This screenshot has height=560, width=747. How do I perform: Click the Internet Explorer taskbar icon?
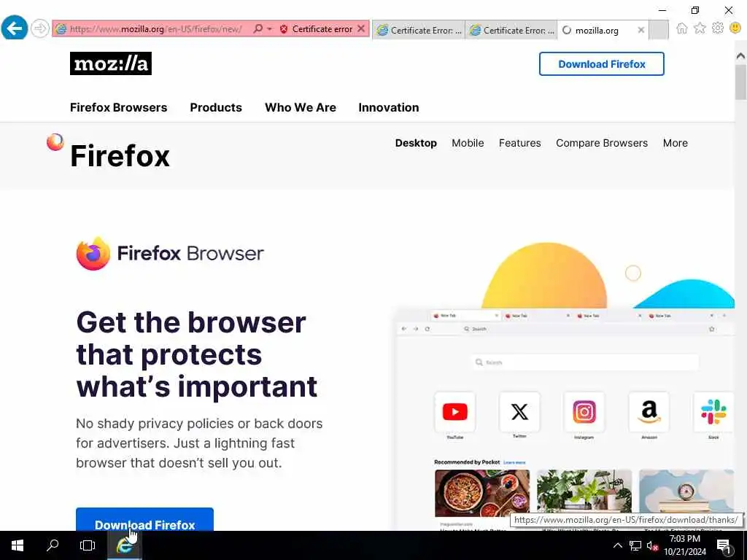pyautogui.click(x=124, y=545)
